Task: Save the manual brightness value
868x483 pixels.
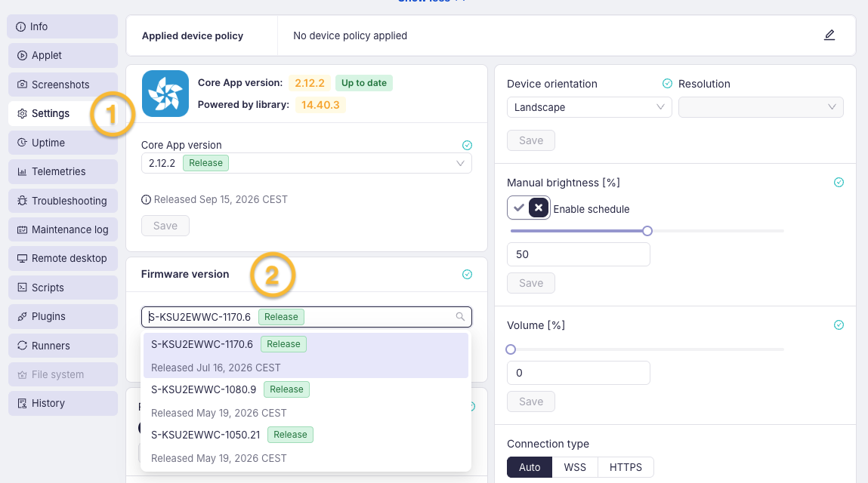Action: click(x=531, y=283)
